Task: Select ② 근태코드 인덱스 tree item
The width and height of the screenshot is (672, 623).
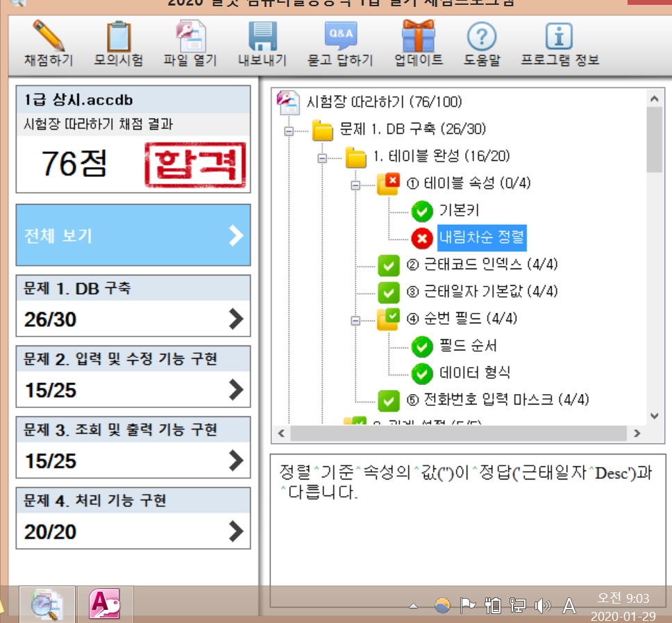Action: coord(490,264)
